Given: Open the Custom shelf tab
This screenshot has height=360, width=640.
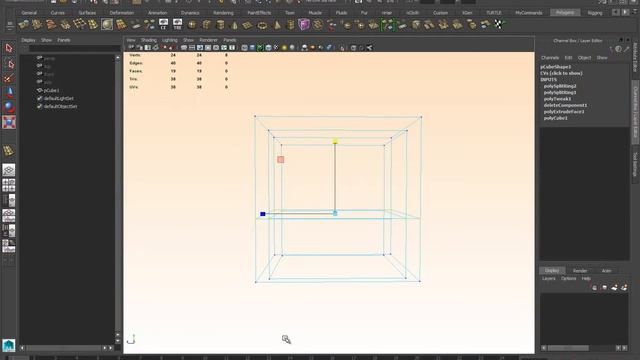Looking at the screenshot, I should click(x=440, y=13).
